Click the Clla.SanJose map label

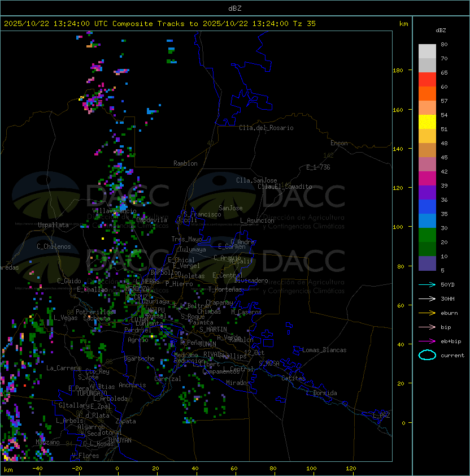click(x=256, y=180)
